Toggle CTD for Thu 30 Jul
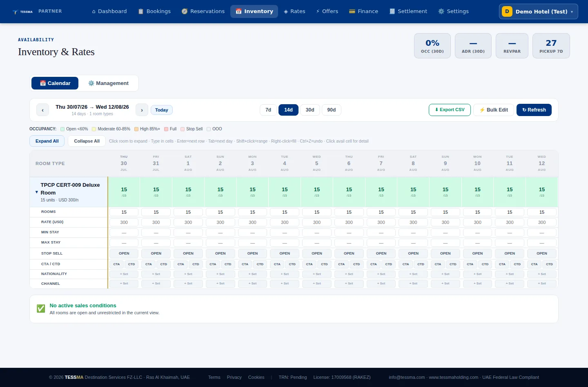The width and height of the screenshot is (588, 387). (x=131, y=264)
